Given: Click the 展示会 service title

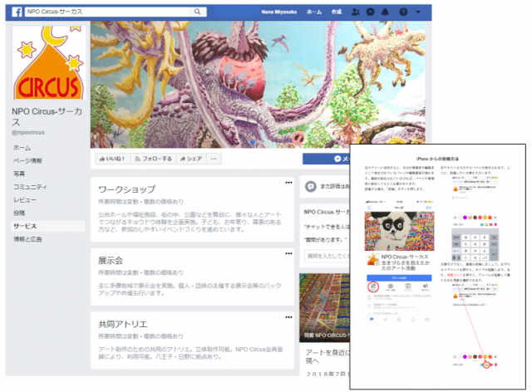Looking at the screenshot, I should [x=111, y=261].
